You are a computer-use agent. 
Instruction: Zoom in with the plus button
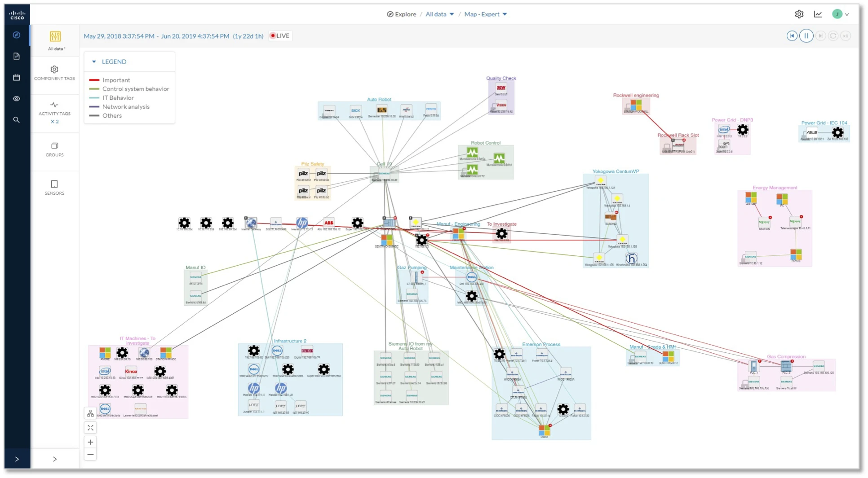pos(90,442)
